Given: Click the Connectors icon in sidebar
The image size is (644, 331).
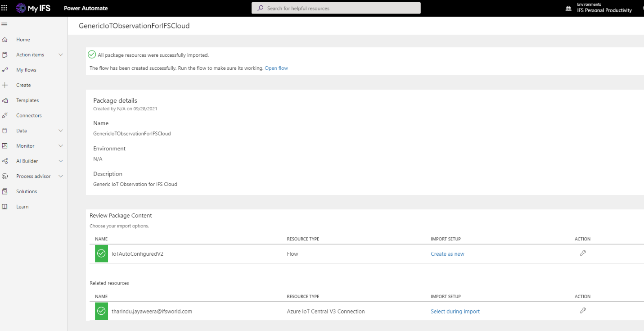Looking at the screenshot, I should [x=5, y=116].
